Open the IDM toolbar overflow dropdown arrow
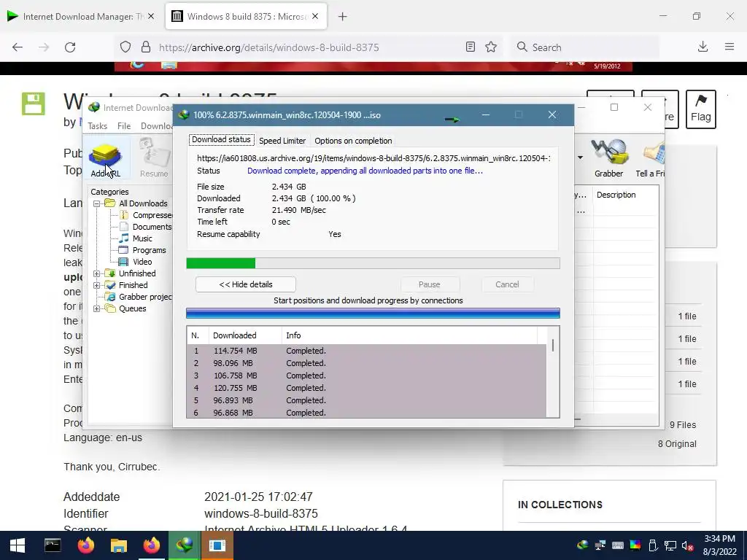This screenshot has width=747, height=560. click(580, 157)
